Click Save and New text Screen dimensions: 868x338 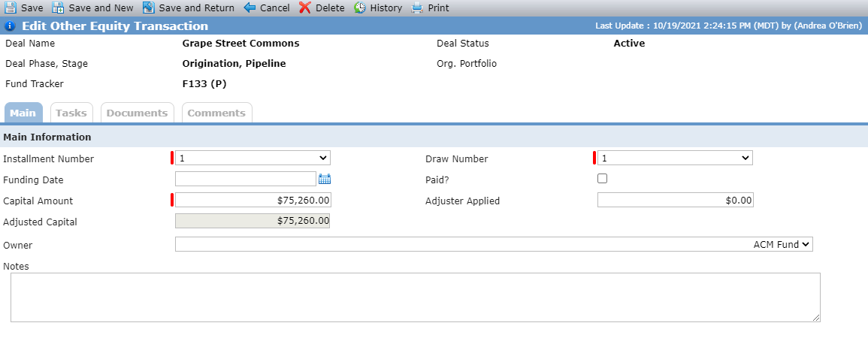point(101,8)
